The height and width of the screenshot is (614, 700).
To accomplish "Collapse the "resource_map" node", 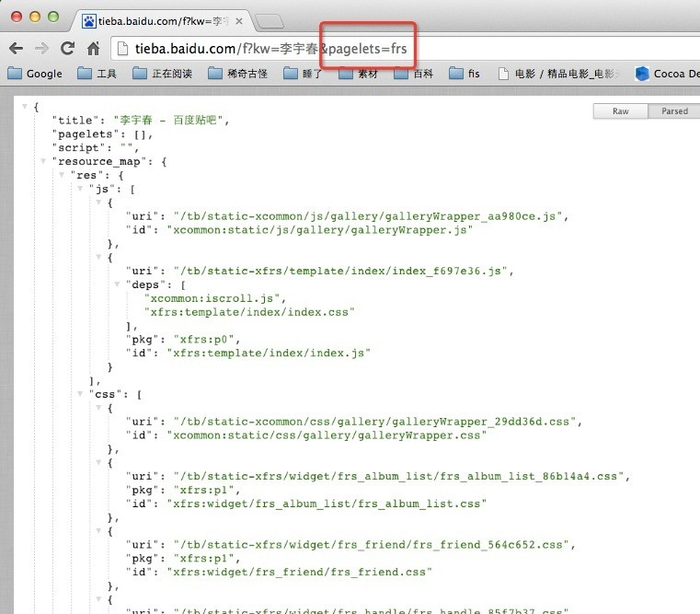I will 43,161.
